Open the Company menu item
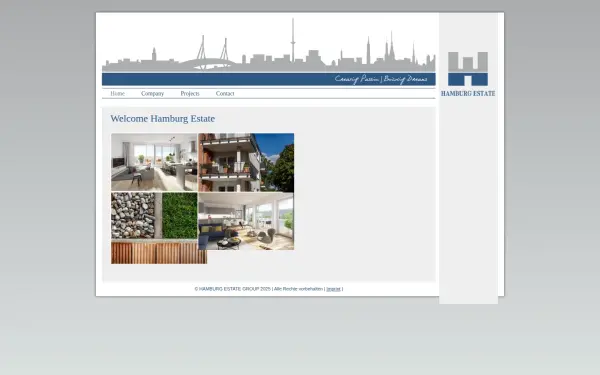Viewport: 600px width, 375px height. click(152, 93)
